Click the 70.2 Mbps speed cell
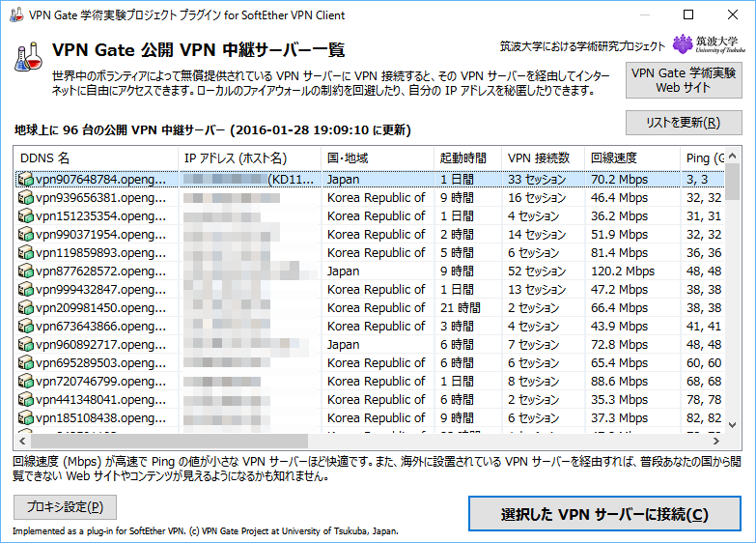The image size is (756, 543). coord(619,180)
